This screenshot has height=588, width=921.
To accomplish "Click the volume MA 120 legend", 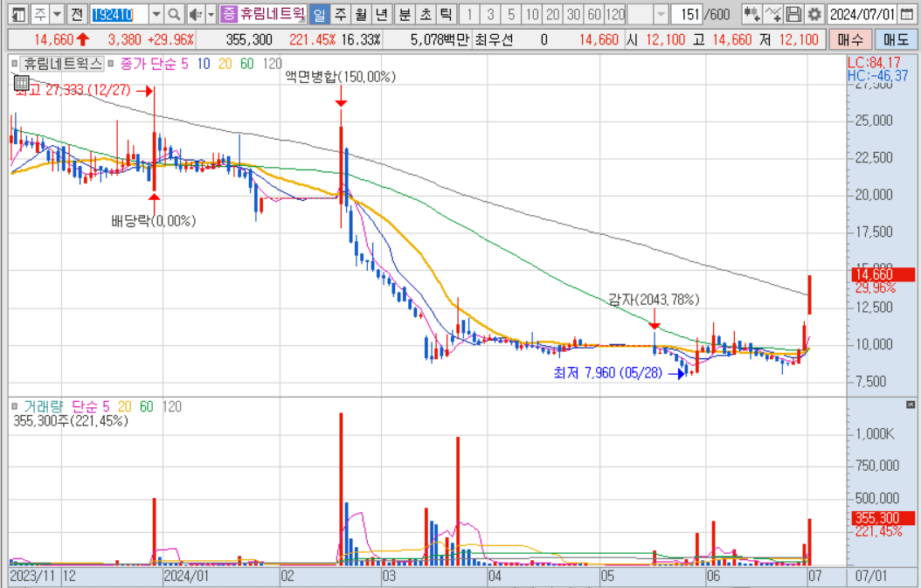I will (171, 406).
